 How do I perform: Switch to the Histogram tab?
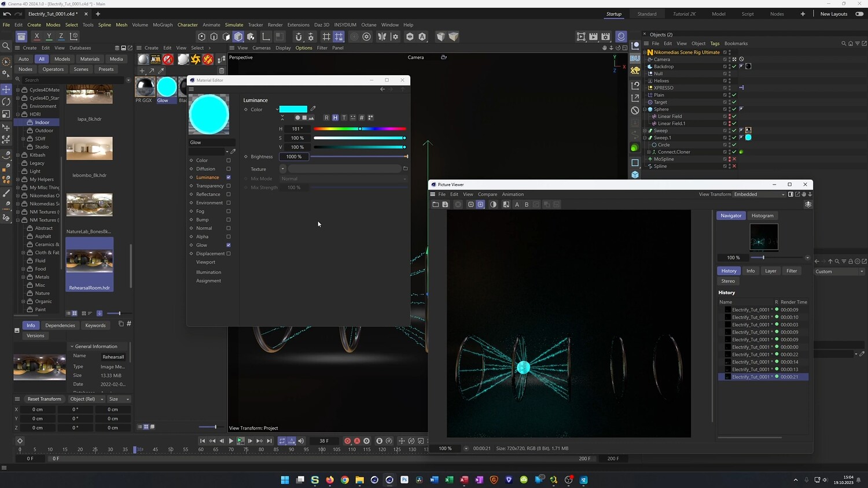762,216
